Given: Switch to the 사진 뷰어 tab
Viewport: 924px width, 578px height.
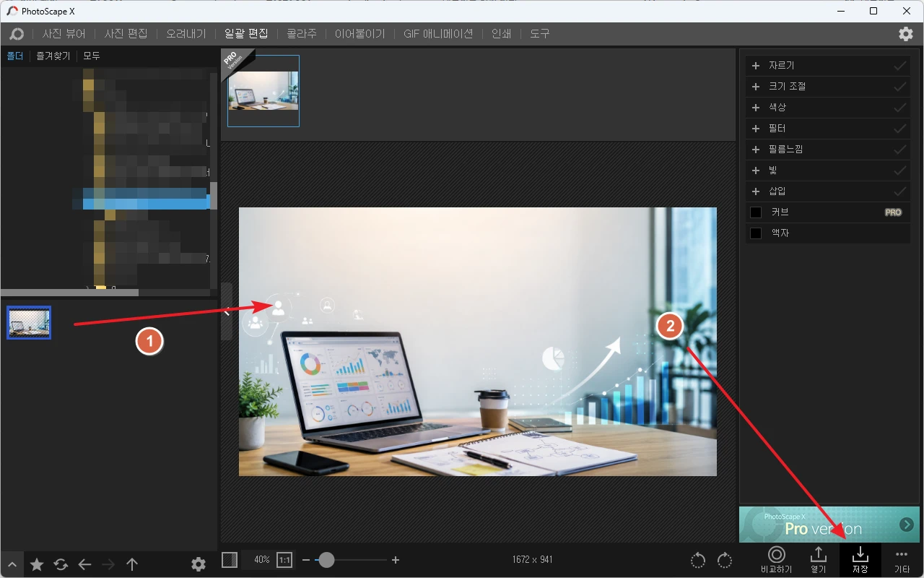Looking at the screenshot, I should coord(64,34).
